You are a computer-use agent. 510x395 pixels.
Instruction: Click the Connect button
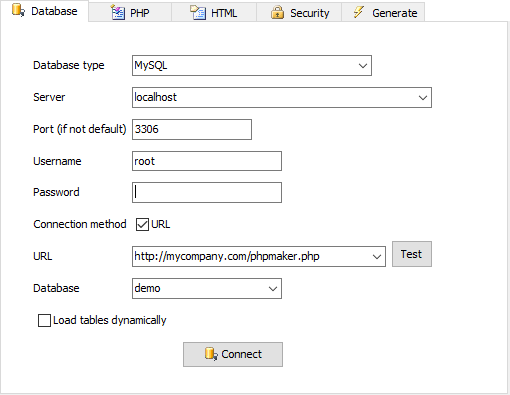pos(233,354)
